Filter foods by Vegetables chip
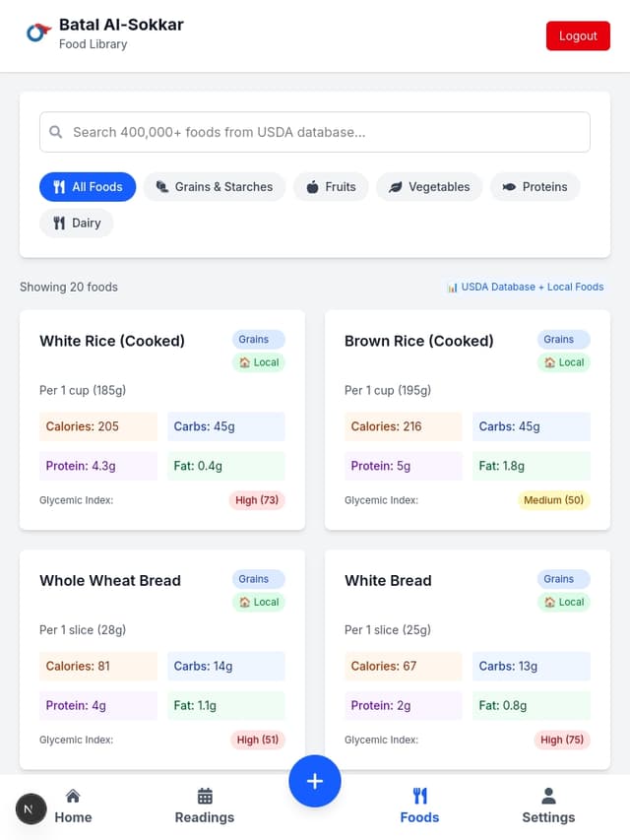The height and width of the screenshot is (840, 630). click(x=429, y=187)
